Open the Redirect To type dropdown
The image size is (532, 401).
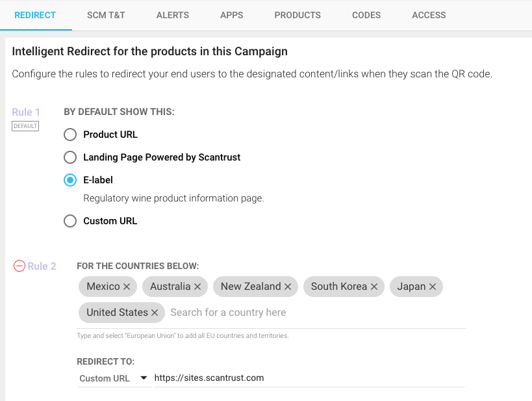tap(114, 378)
